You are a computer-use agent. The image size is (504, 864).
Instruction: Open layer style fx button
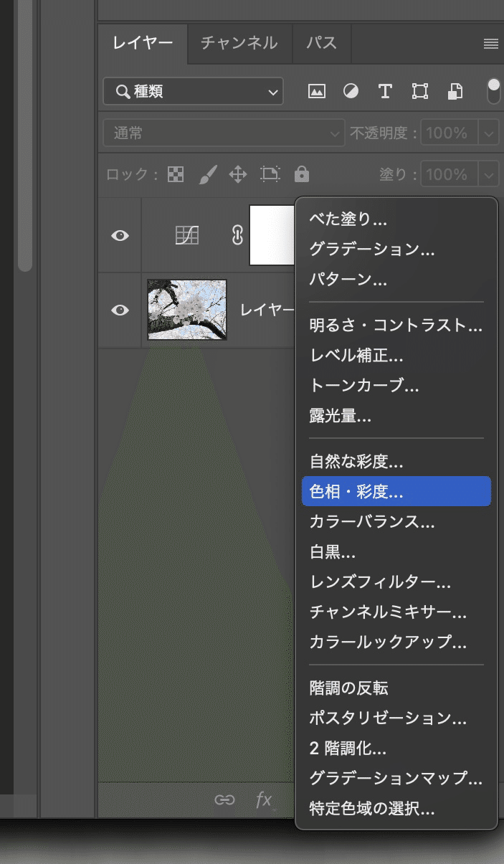[x=265, y=800]
